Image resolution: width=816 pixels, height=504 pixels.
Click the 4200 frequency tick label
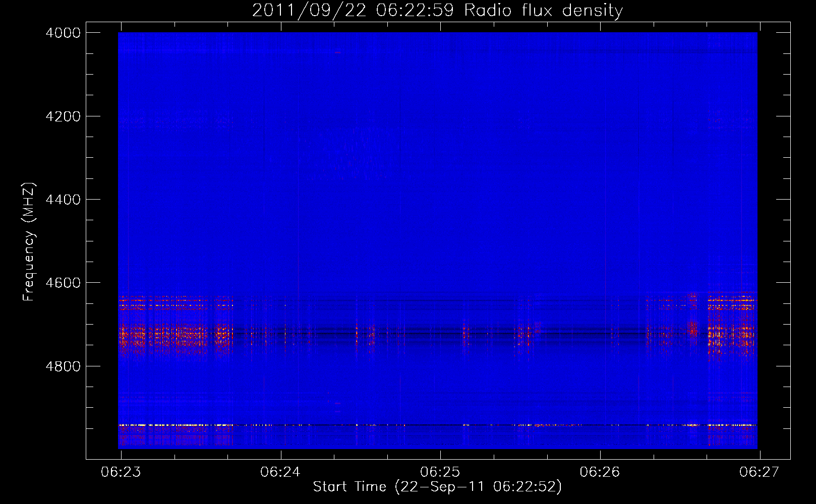pos(63,116)
